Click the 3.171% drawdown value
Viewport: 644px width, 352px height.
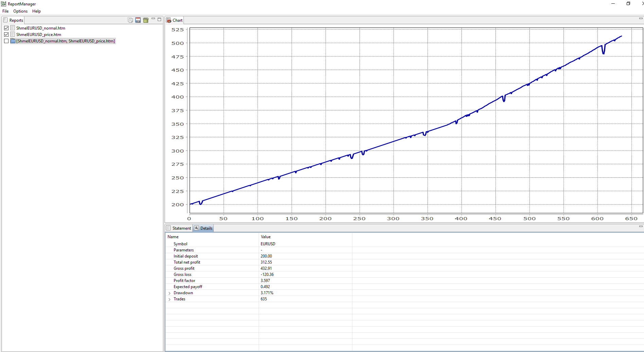(267, 293)
